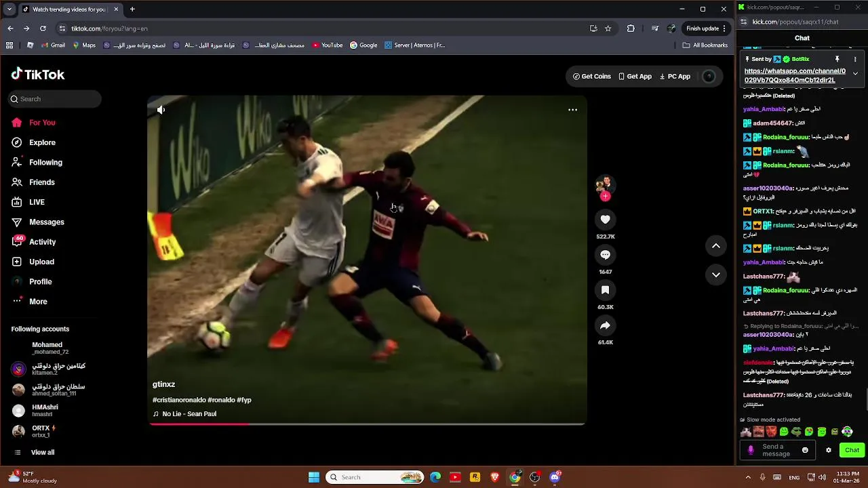Image resolution: width=868 pixels, height=488 pixels.
Task: Click the taskbar Search box
Action: (x=375, y=477)
